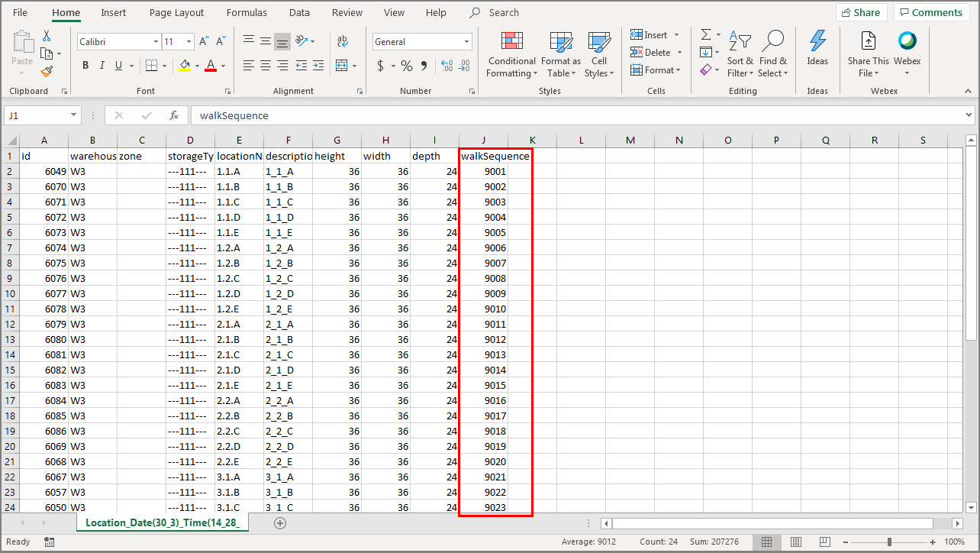This screenshot has height=553, width=980.
Task: Click the zoom slider in the status bar
Action: [x=889, y=542]
